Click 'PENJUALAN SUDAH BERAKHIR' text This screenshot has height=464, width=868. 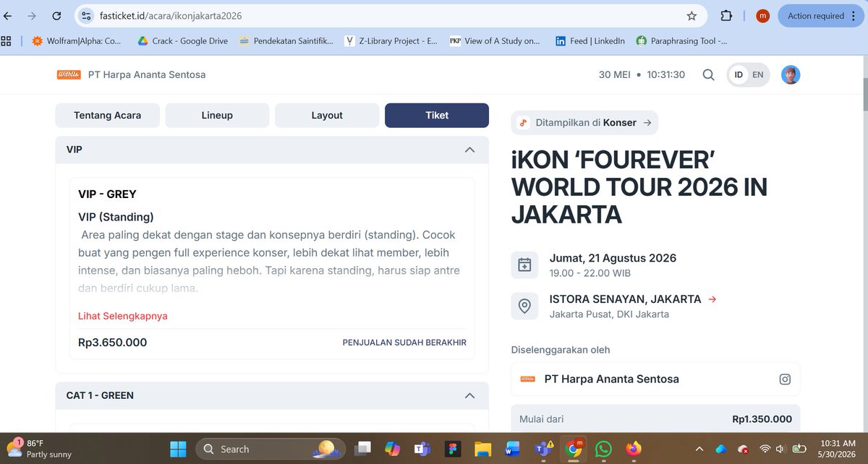point(404,343)
